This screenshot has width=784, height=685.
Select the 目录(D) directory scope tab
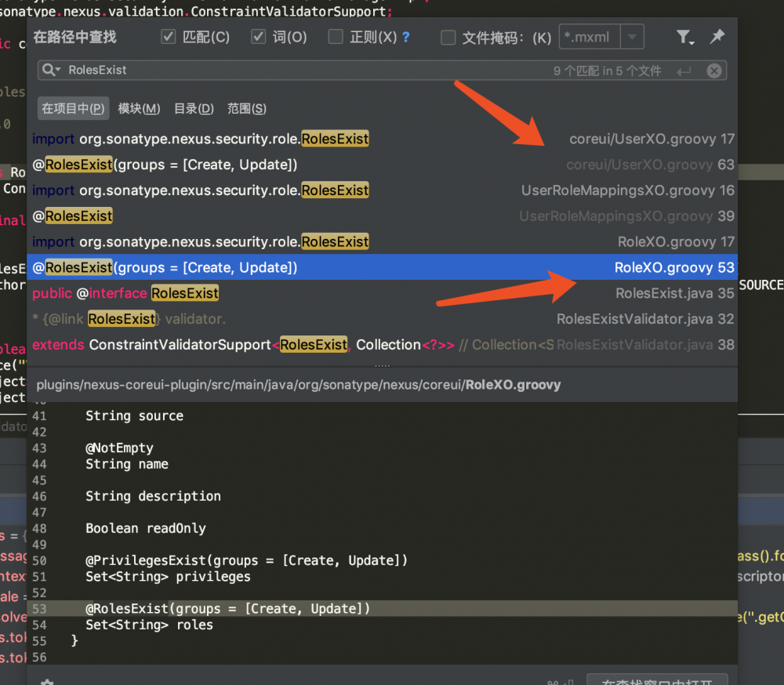pyautogui.click(x=193, y=108)
